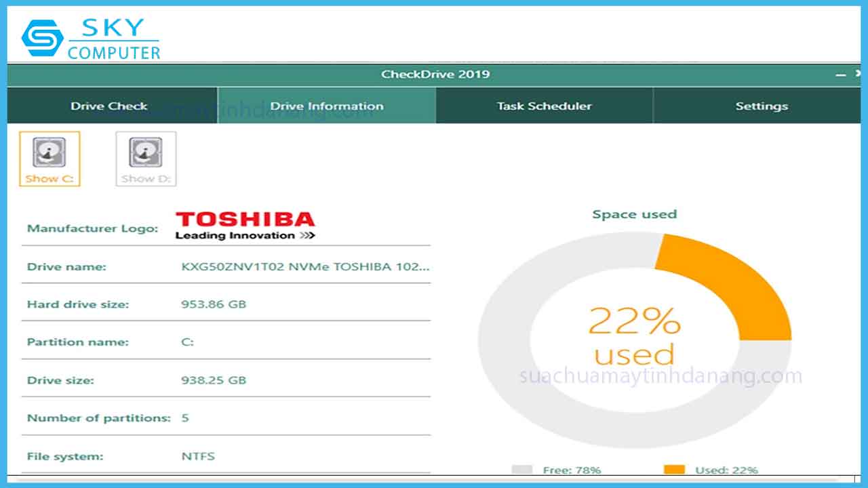Screen dimensions: 868x488
Task: Click drive name KXG50ZNV1T02 NVMe TOSHIBA value
Action: point(305,266)
